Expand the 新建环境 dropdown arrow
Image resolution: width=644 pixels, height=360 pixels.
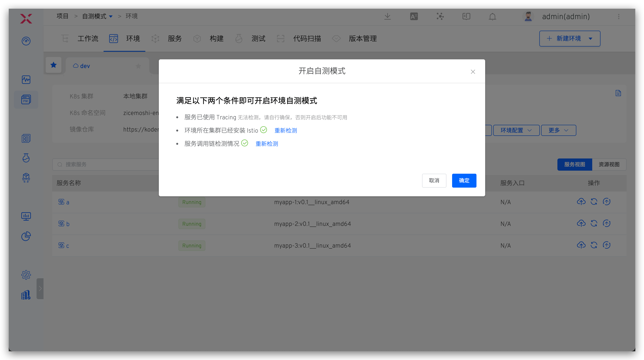click(591, 38)
